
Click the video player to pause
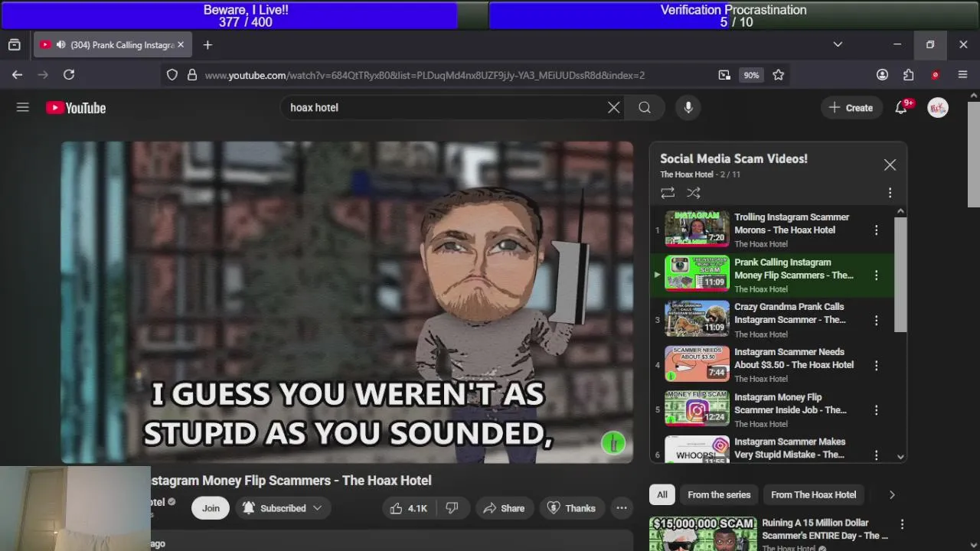347,302
